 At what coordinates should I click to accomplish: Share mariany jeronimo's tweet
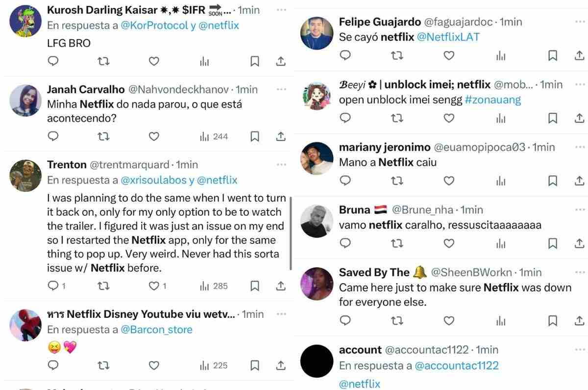[579, 181]
